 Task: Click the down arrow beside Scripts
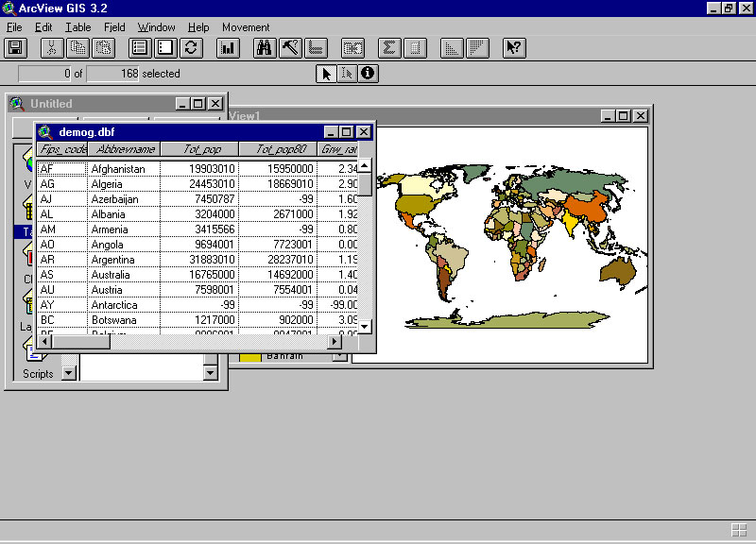pyautogui.click(x=68, y=373)
